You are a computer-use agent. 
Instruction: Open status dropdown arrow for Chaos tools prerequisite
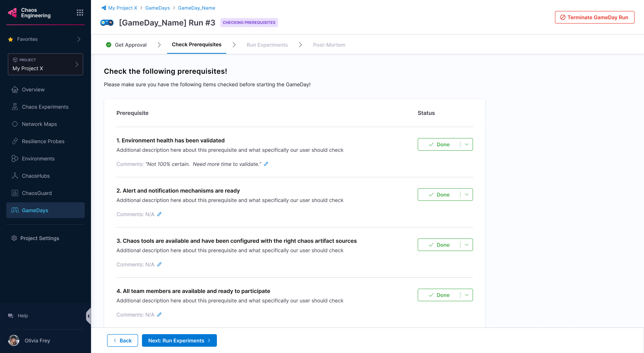coord(467,245)
